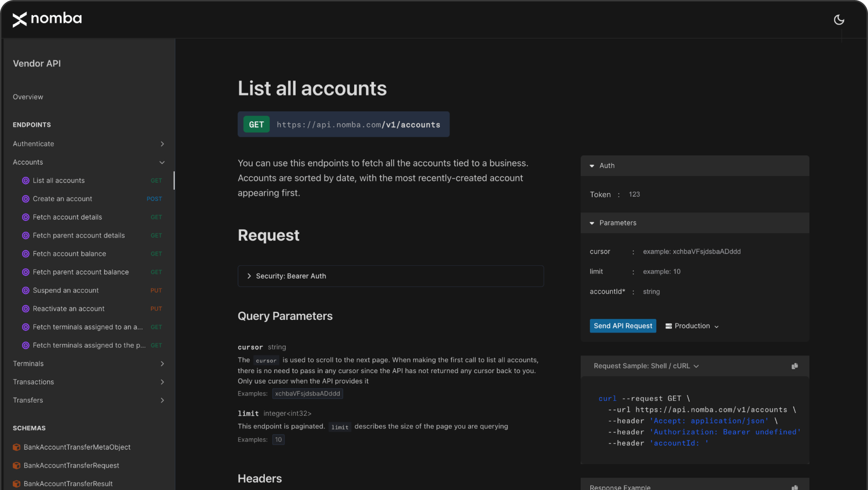Click the icon beside List all accounts

(x=26, y=181)
